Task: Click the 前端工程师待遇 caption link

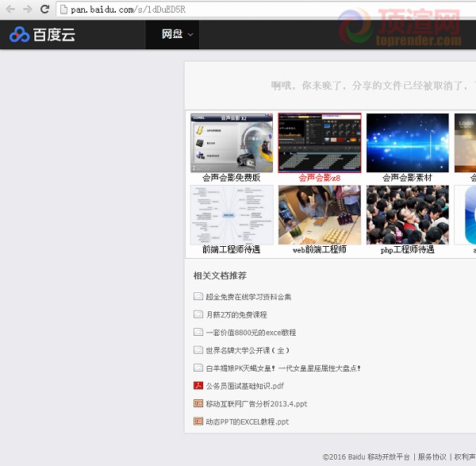Action: (x=232, y=250)
